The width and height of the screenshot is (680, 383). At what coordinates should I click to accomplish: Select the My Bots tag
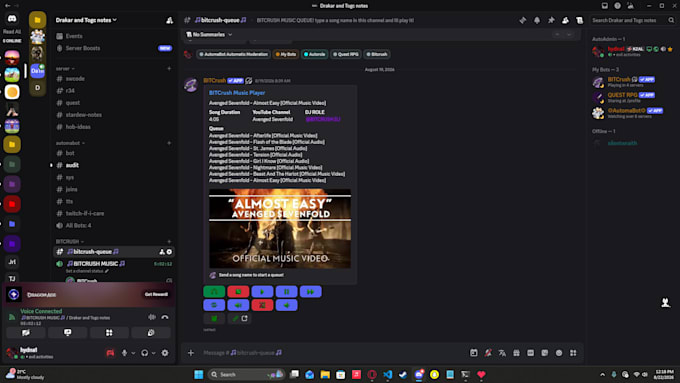pos(285,54)
